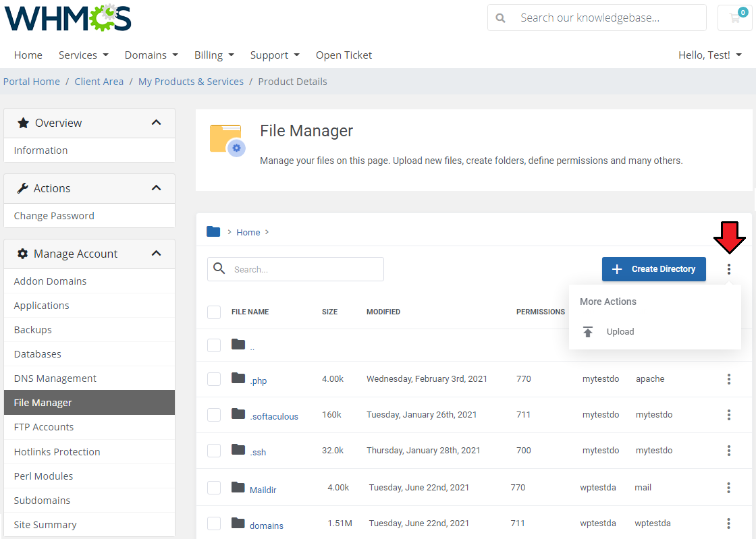Open DNS Management in sidebar

89,378
